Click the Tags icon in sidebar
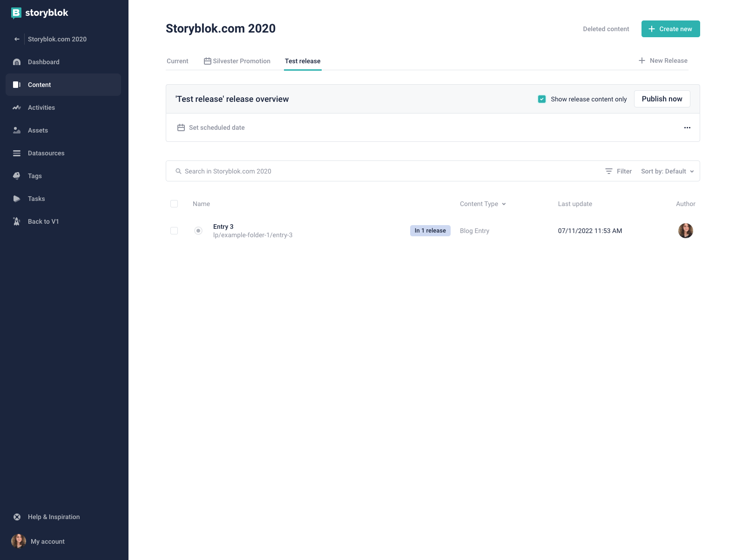The image size is (736, 560). point(17,176)
